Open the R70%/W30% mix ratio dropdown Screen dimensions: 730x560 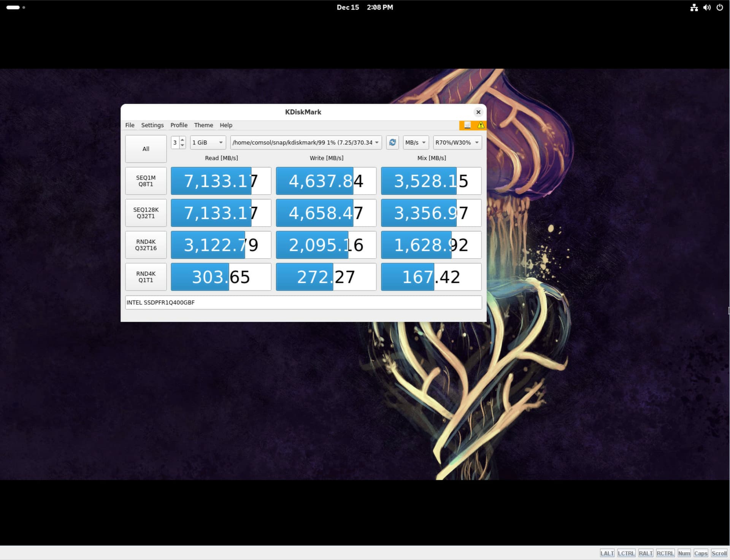pos(457,143)
